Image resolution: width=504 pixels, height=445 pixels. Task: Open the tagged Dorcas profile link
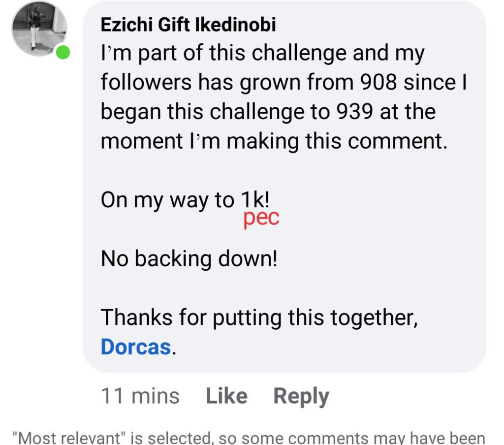135,347
